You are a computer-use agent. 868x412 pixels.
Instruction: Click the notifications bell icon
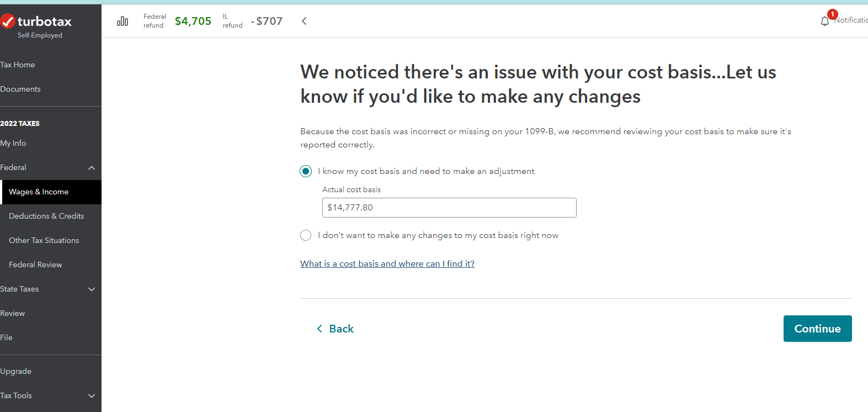825,22
